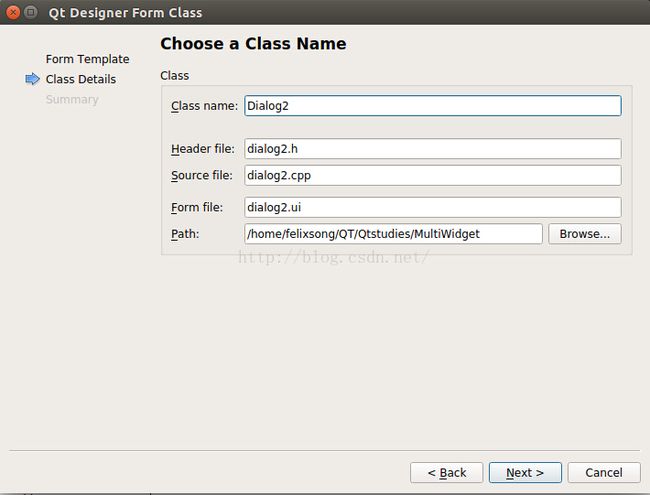Click the Form file label
This screenshot has height=495, width=650.
[197, 207]
